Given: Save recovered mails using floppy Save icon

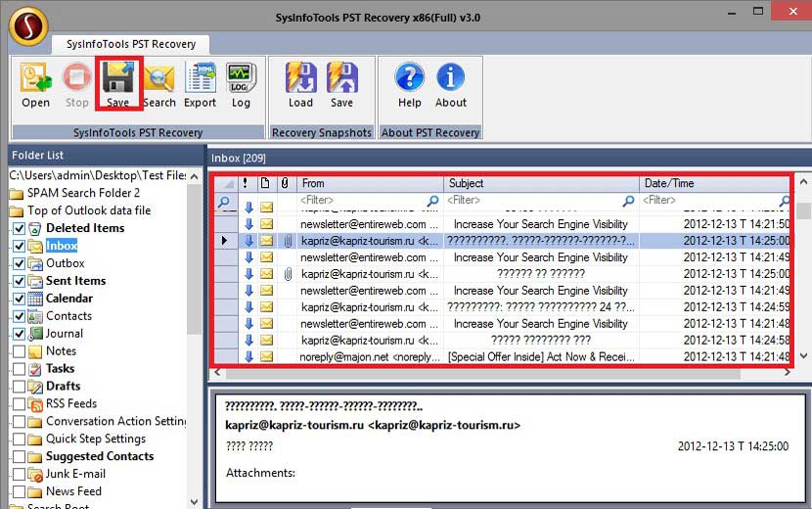Looking at the screenshot, I should 118,84.
